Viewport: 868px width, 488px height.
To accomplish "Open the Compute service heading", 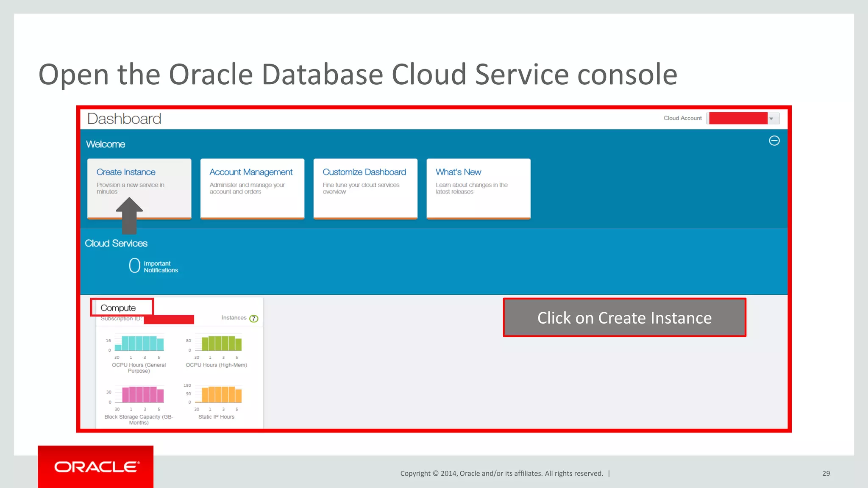I will click(x=118, y=308).
